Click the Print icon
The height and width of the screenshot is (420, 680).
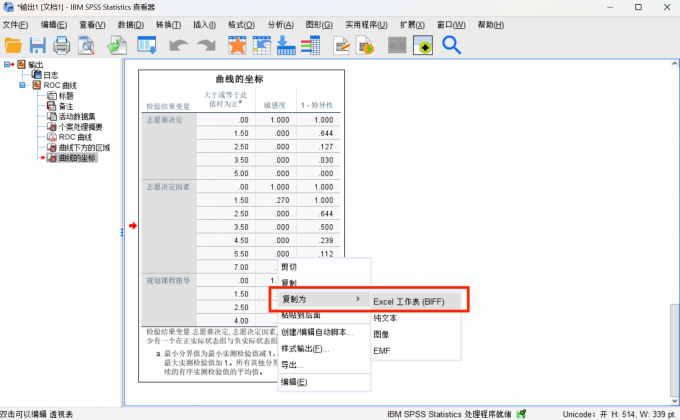(62, 45)
